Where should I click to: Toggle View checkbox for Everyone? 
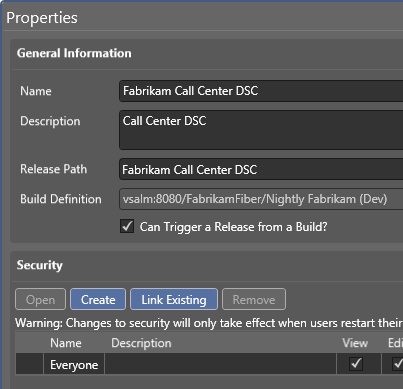[356, 363]
